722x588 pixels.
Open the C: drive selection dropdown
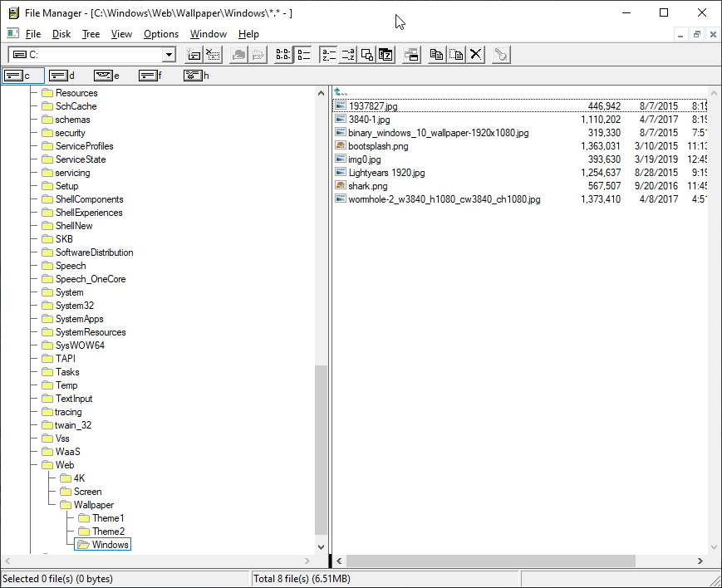[169, 55]
